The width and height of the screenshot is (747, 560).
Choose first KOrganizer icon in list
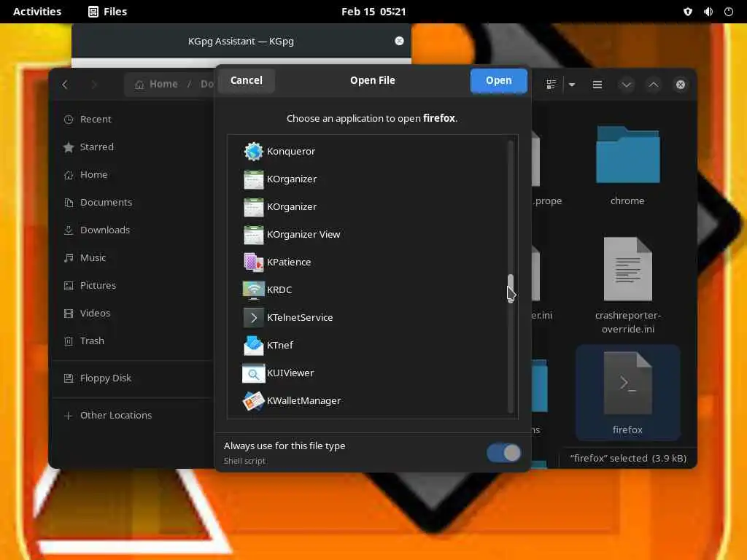[253, 179]
